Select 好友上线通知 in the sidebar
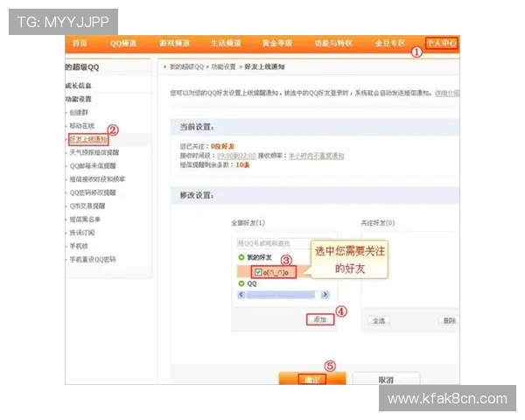The width and height of the screenshot is (525, 420). pyautogui.click(x=88, y=139)
